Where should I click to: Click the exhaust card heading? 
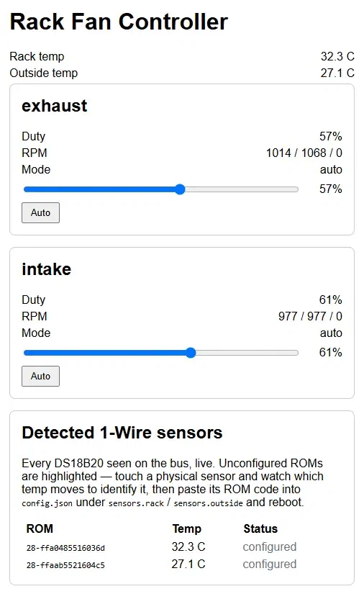[x=55, y=106]
